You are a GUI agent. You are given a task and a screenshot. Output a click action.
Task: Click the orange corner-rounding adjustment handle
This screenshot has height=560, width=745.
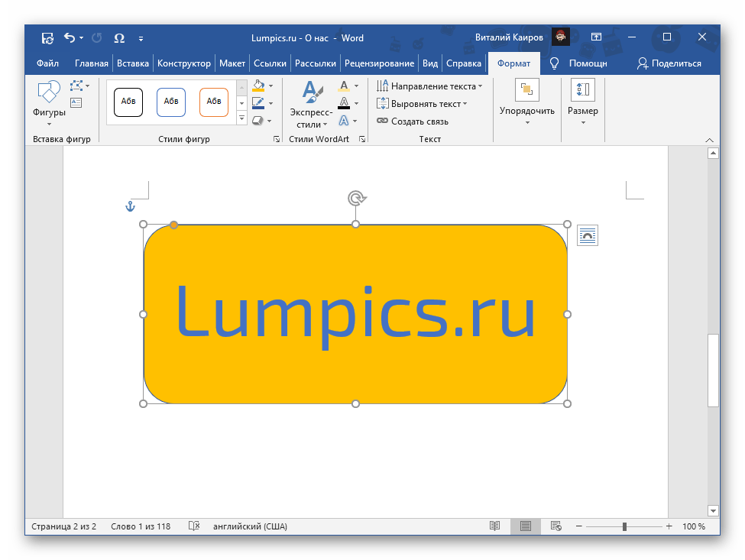point(174,225)
